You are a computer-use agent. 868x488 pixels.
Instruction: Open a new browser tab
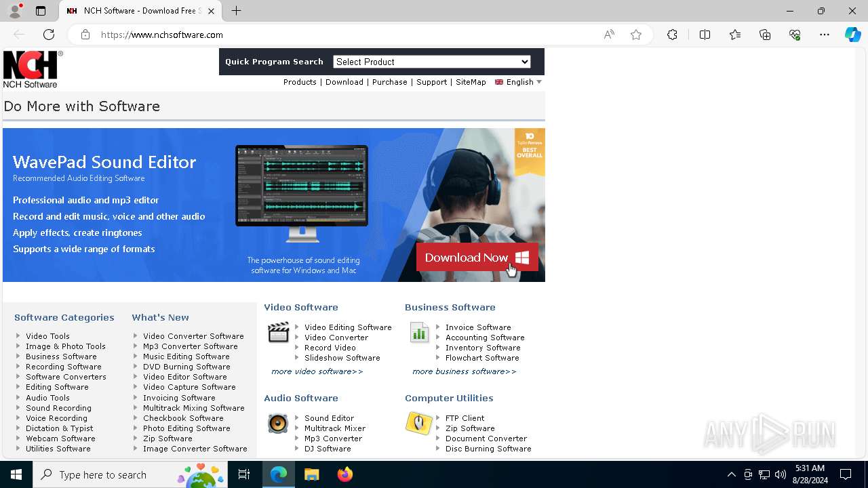pyautogui.click(x=236, y=11)
